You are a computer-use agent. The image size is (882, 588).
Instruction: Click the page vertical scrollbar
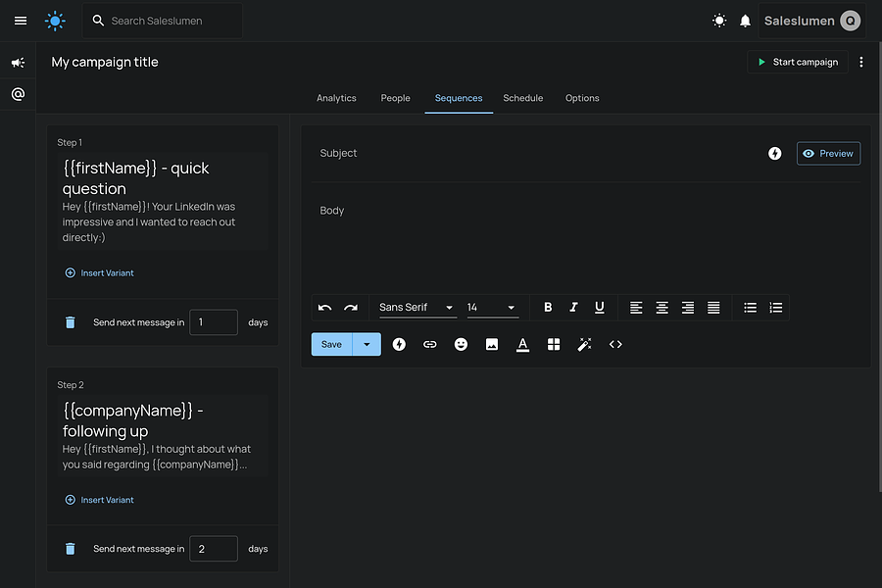pos(879,268)
